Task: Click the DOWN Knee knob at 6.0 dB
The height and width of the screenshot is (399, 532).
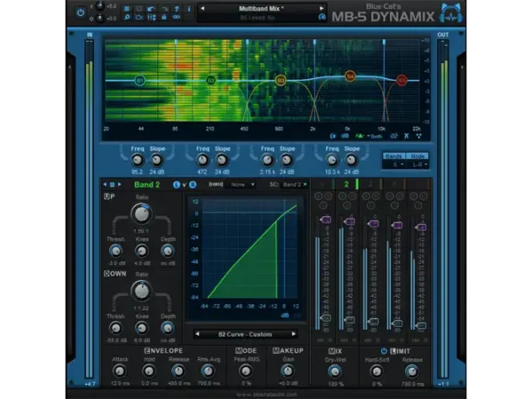Action: click(x=142, y=328)
